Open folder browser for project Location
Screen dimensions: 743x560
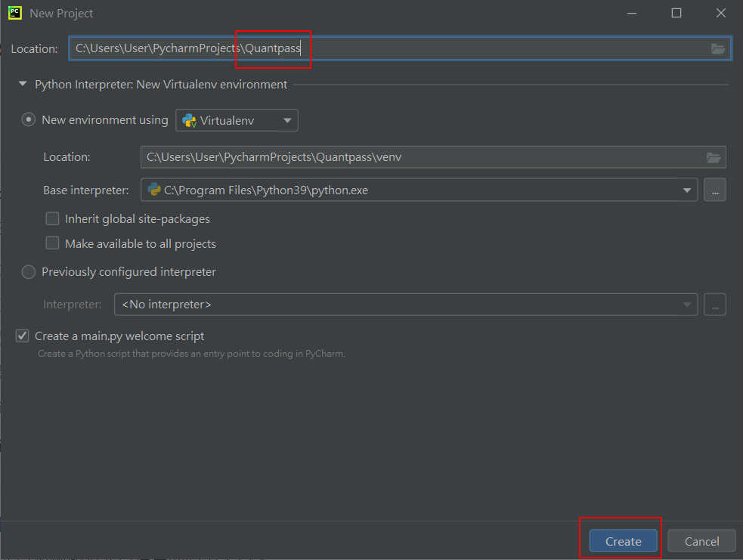(718, 48)
